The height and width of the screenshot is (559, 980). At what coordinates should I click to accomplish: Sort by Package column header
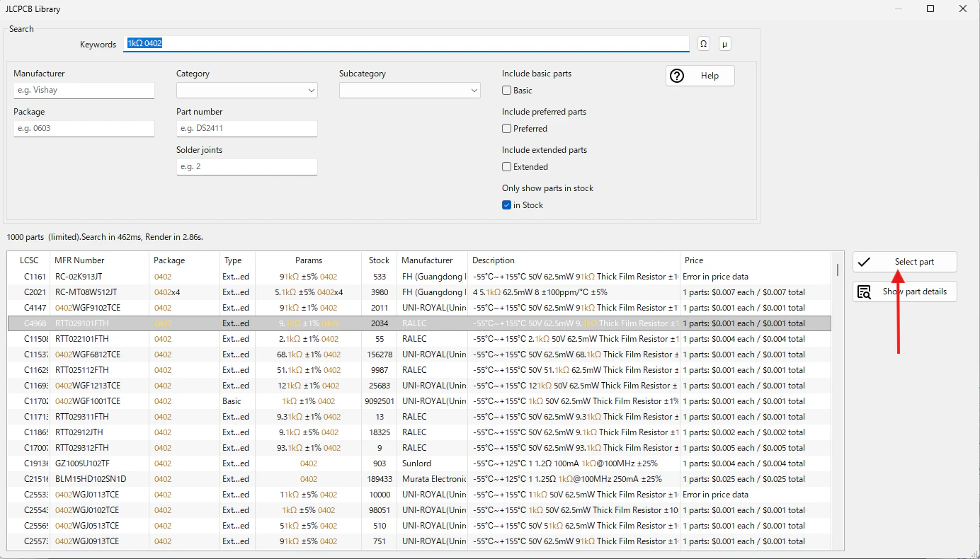tap(184, 260)
